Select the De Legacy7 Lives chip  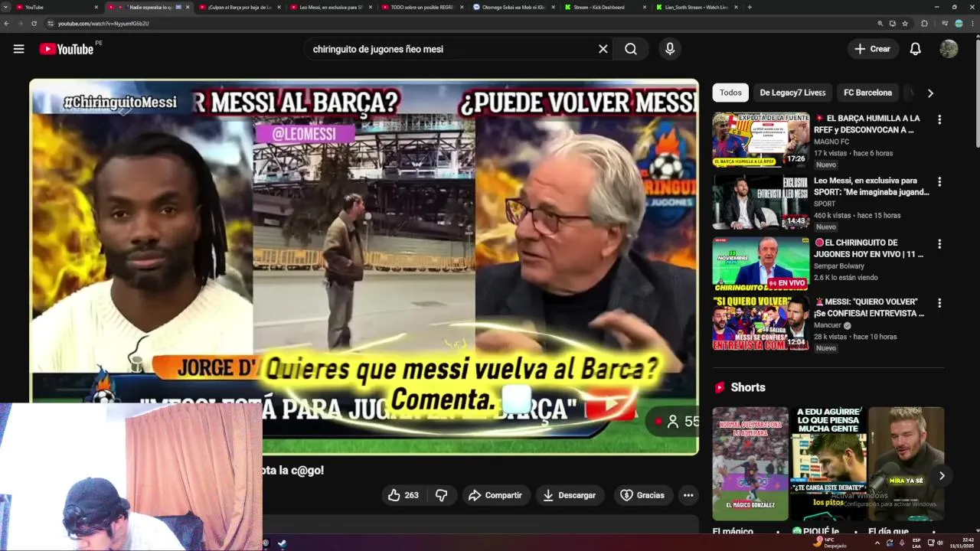tap(792, 93)
